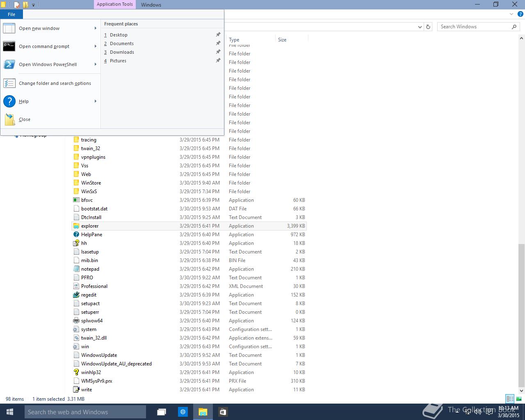Unpin Pictures from Frequent places
The height and width of the screenshot is (420, 525).
click(218, 60)
